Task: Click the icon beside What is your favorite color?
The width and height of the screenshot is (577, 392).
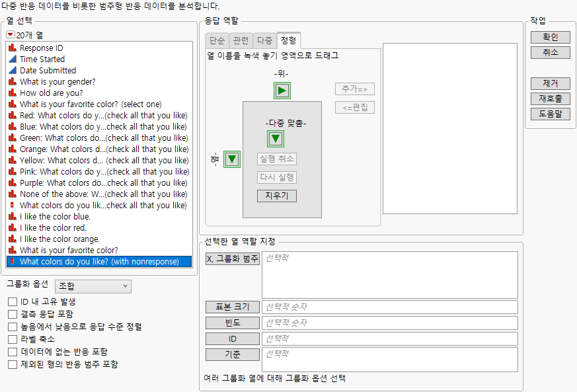Action: click(13, 250)
